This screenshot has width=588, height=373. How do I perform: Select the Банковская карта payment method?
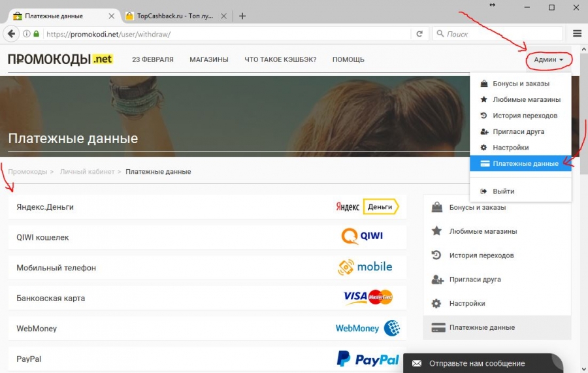(207, 298)
